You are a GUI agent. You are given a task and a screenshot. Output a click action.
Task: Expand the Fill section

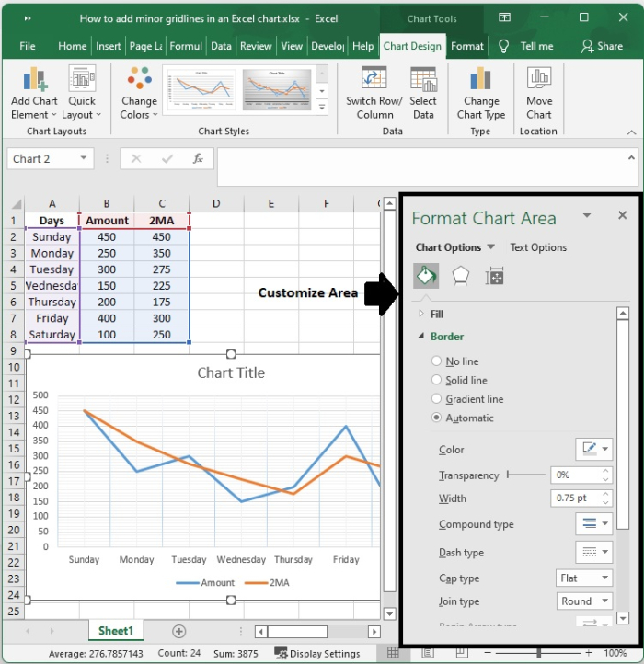click(x=420, y=314)
